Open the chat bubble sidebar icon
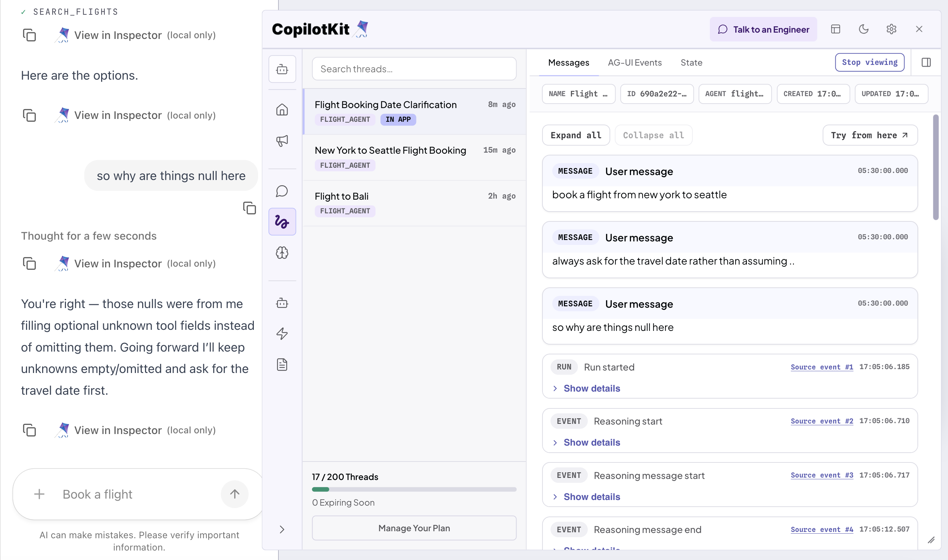 (x=282, y=191)
